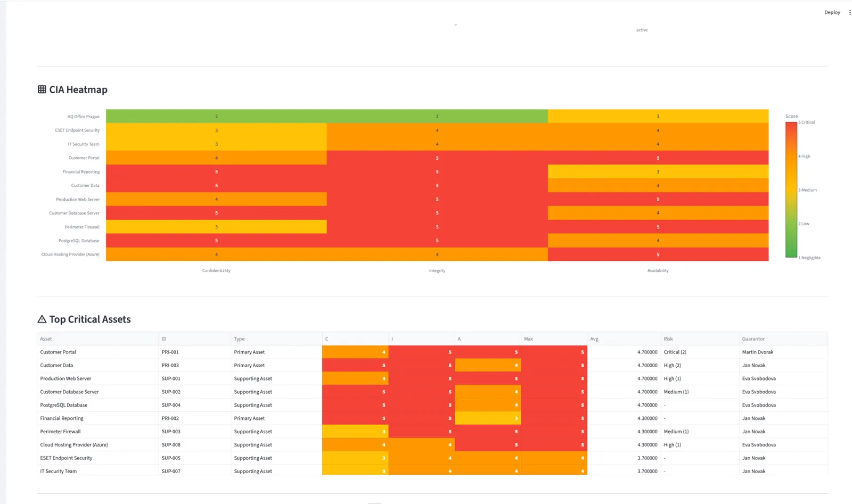Screen dimensions: 852x504
Task: Click the Availability axis label
Action: [x=658, y=270]
